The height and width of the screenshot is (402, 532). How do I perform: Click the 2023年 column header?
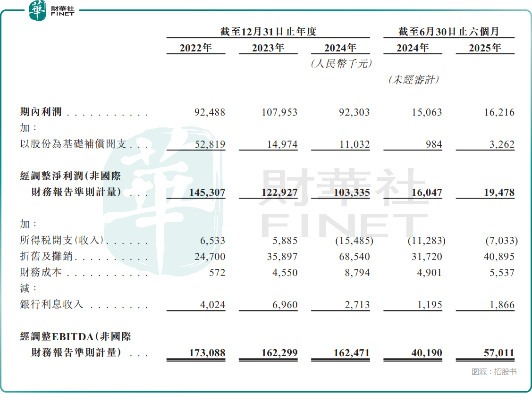pos(268,48)
